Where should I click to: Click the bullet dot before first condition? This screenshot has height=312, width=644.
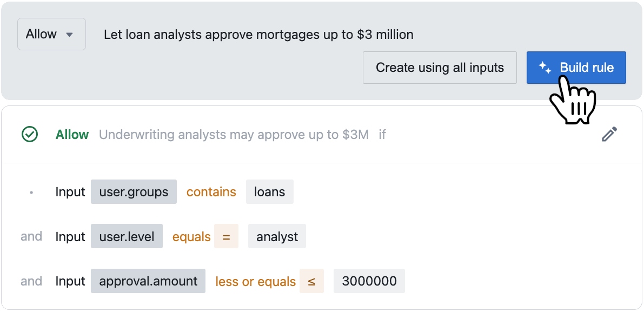pyautogui.click(x=31, y=192)
